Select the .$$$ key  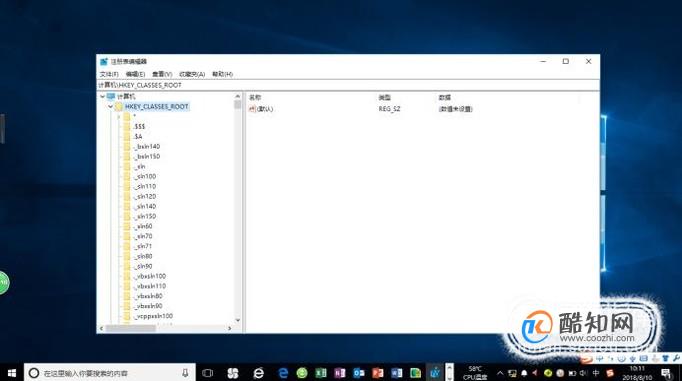point(139,127)
